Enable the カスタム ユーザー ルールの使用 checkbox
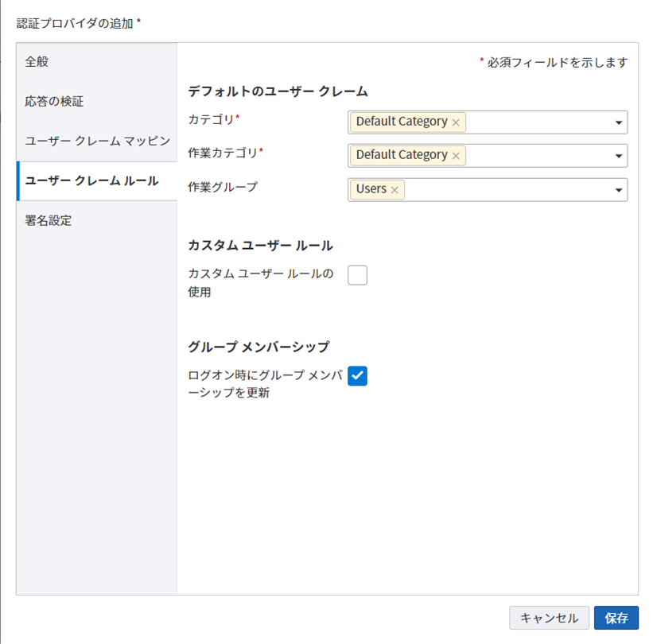 (357, 274)
